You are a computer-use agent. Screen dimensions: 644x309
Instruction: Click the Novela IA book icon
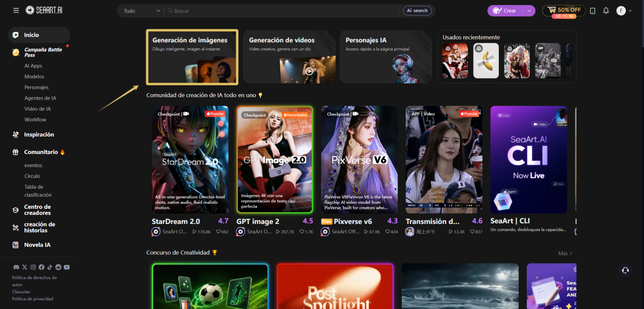pos(15,245)
